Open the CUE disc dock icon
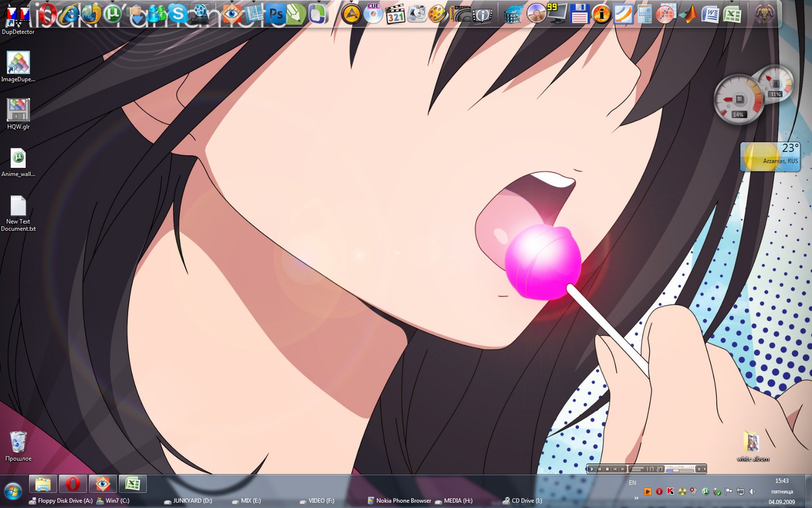 coord(374,14)
